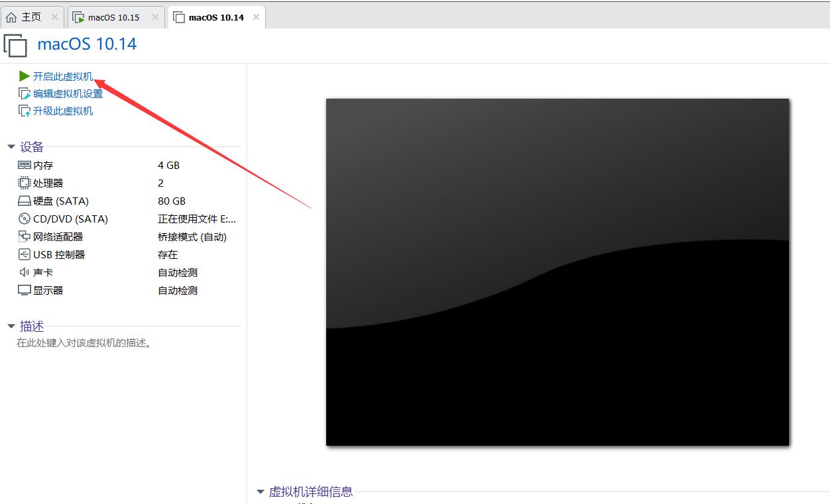Click the memory (内存) device icon

[x=25, y=165]
